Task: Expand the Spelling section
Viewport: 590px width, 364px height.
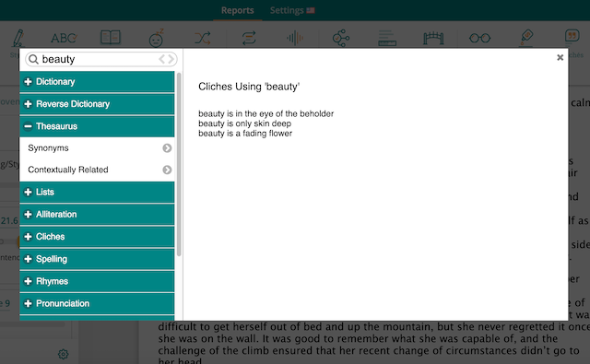Action: pyautogui.click(x=97, y=259)
